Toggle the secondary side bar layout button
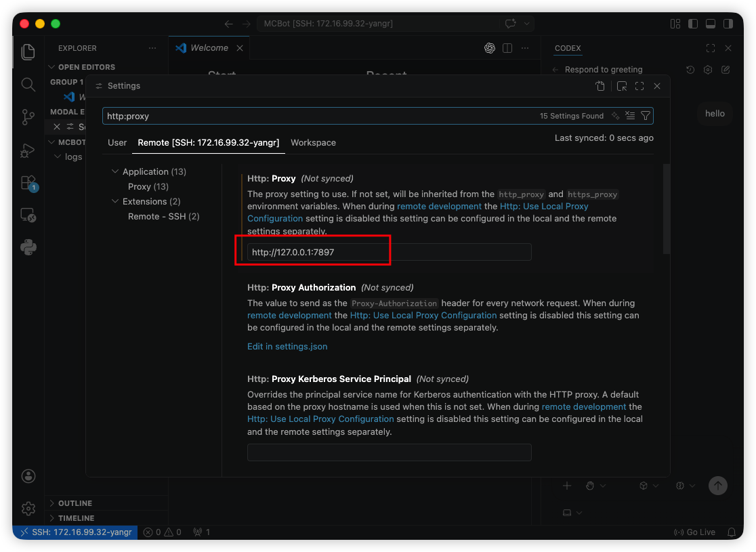 tap(728, 24)
